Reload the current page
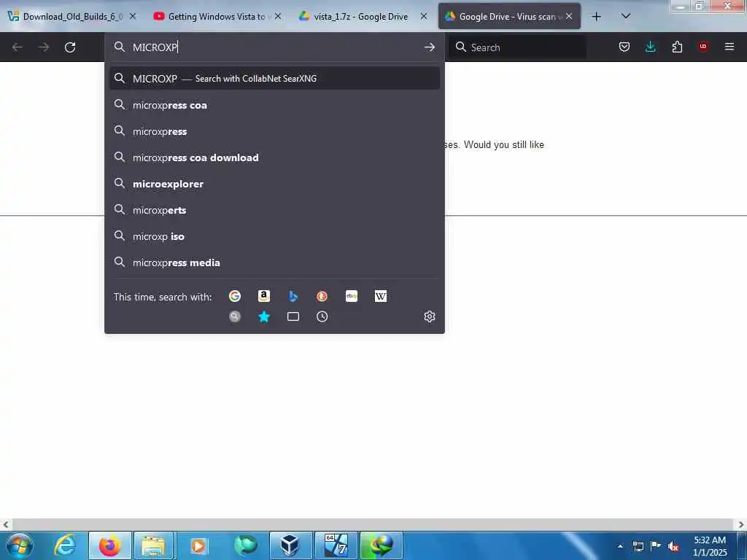This screenshot has width=747, height=560. coord(70,47)
